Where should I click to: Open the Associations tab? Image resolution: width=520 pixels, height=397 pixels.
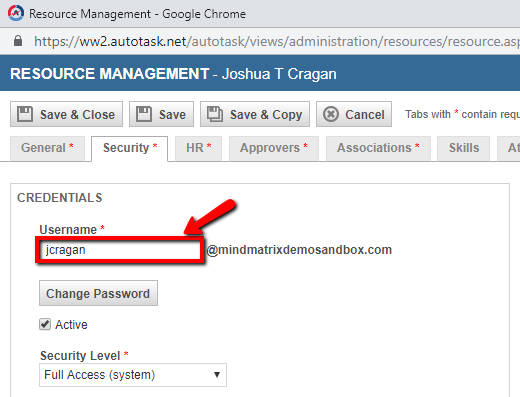click(x=378, y=148)
